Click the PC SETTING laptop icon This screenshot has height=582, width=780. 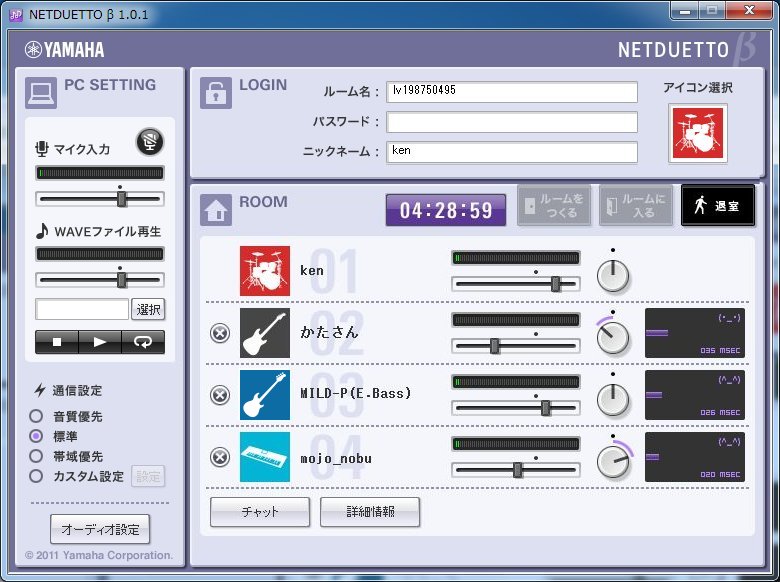tap(41, 93)
